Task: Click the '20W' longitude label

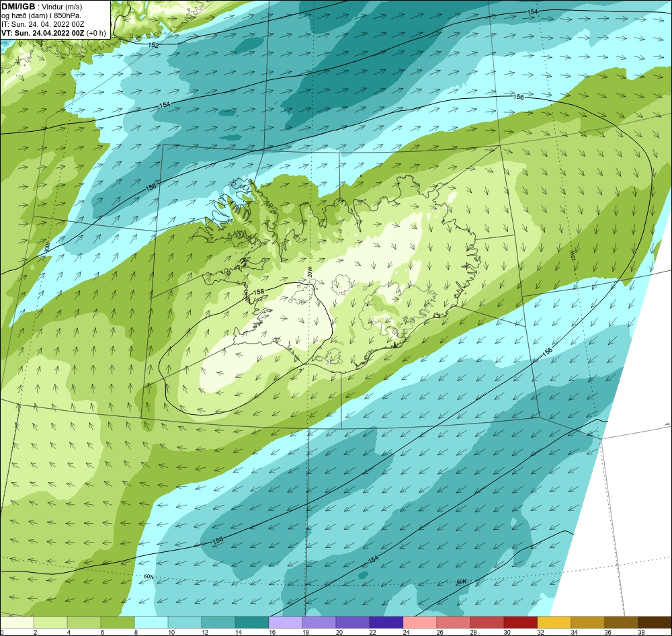Action: point(309,272)
